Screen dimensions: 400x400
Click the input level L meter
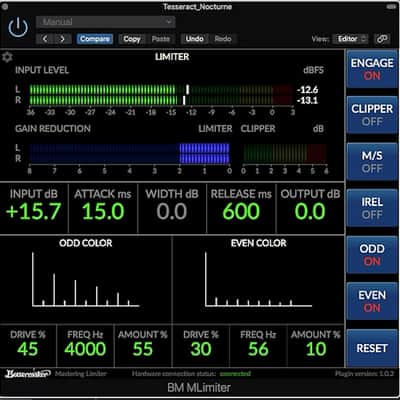pos(161,89)
